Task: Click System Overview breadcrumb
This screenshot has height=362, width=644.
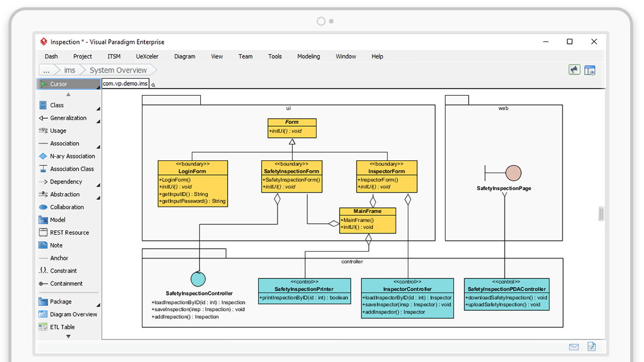Action: [118, 70]
